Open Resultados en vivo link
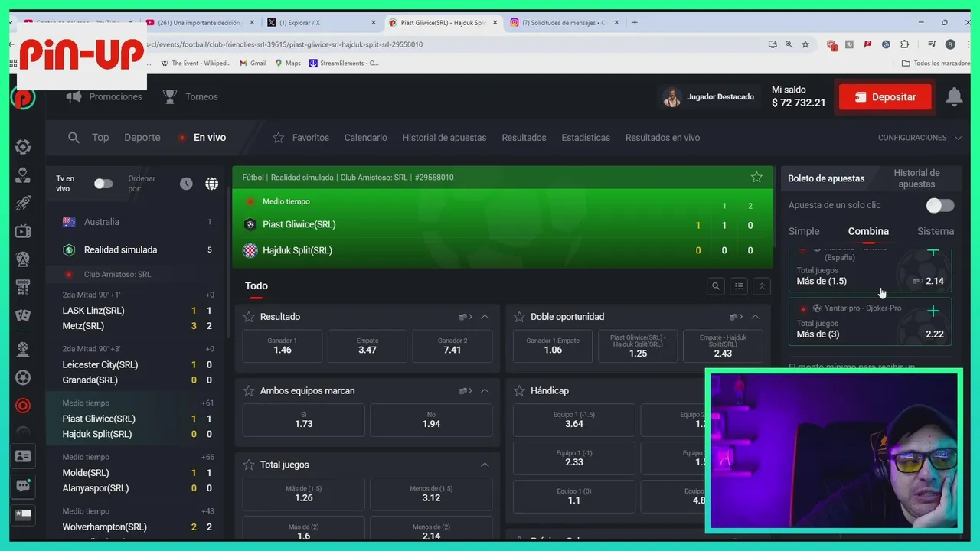Screen dimensions: 980x551 coord(662,138)
